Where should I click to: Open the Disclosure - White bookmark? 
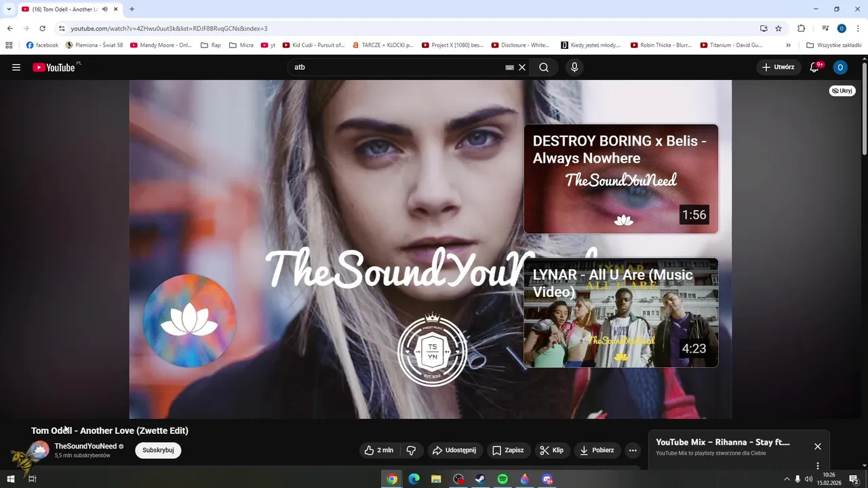(x=520, y=45)
